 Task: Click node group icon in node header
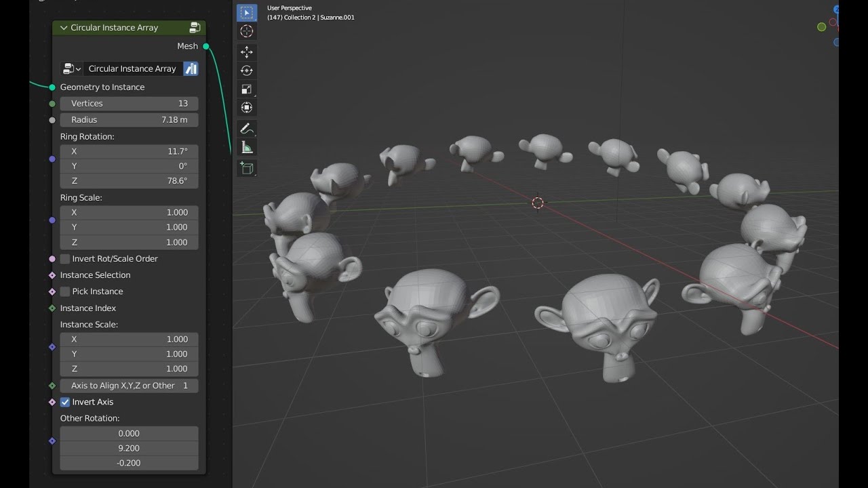point(195,28)
